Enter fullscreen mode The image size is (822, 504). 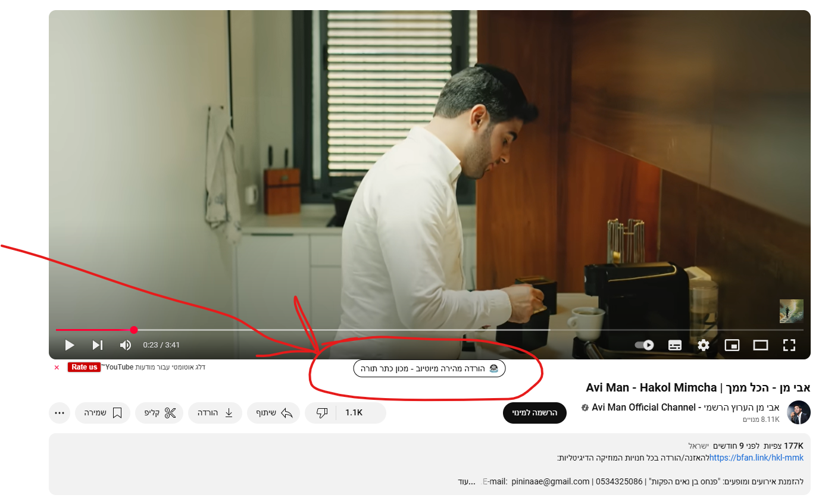click(x=789, y=345)
